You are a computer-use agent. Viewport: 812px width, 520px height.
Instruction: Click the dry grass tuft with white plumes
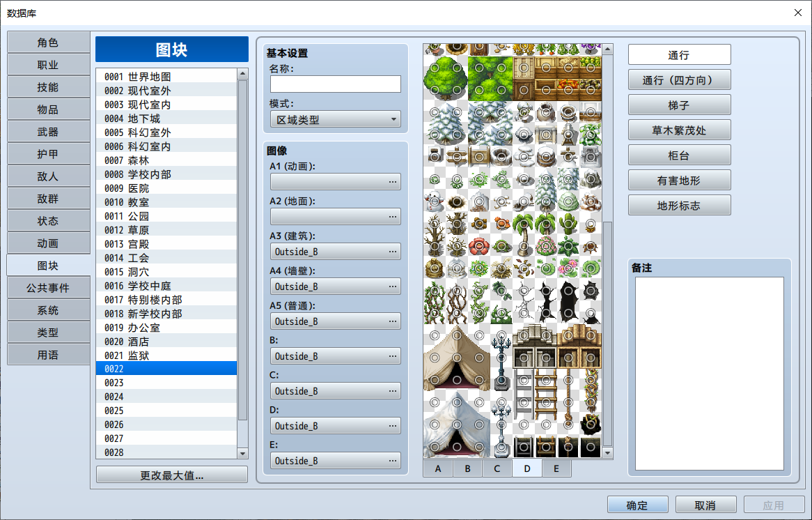(501, 268)
